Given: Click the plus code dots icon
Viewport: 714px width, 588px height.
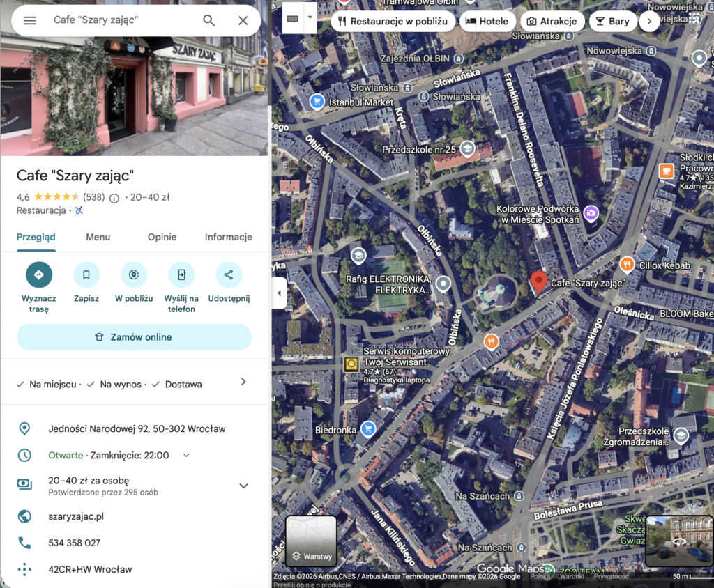Looking at the screenshot, I should 24,569.
